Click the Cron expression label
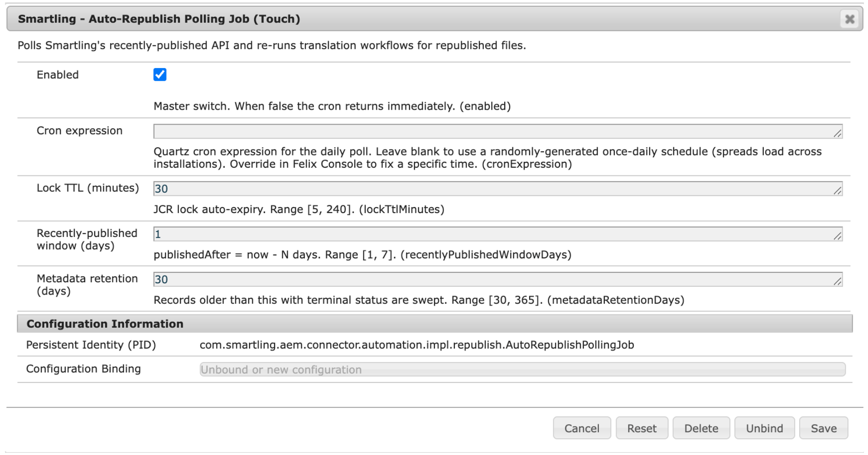Image resolution: width=868 pixels, height=455 pixels. coord(80,131)
